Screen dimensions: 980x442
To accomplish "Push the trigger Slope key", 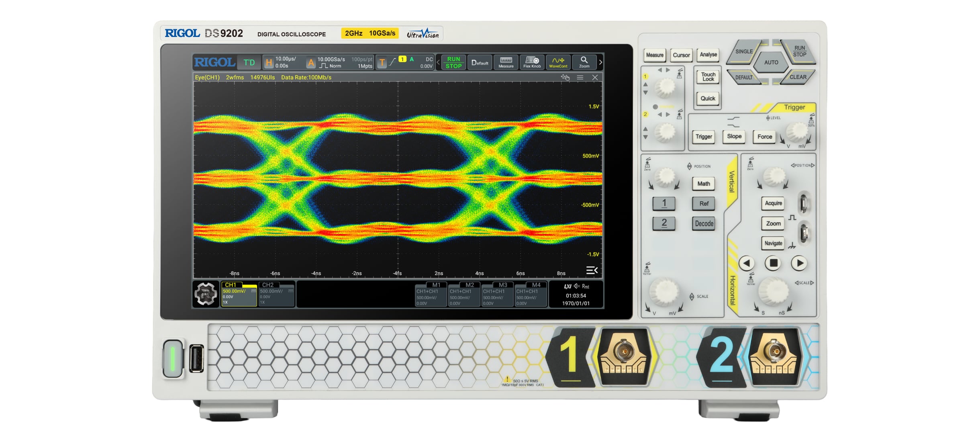I will 734,136.
